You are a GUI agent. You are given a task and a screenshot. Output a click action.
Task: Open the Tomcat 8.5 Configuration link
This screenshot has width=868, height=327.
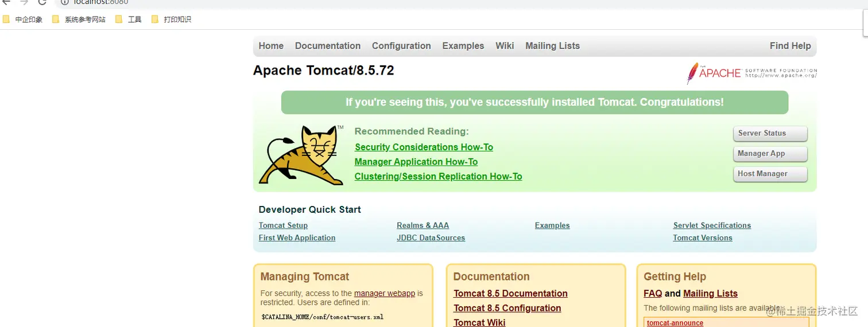click(507, 308)
